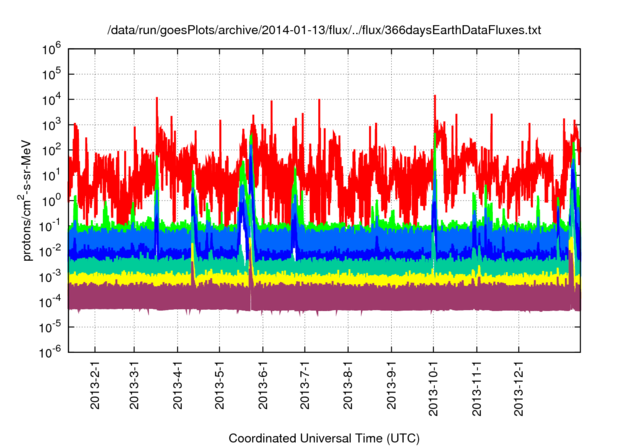The image size is (640, 448).
Task: Click the '2013-8-1' x-axis date label
Action: point(348,385)
